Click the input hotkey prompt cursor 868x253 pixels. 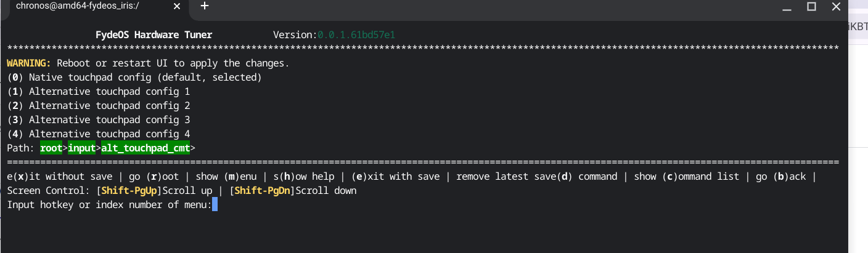tap(215, 205)
